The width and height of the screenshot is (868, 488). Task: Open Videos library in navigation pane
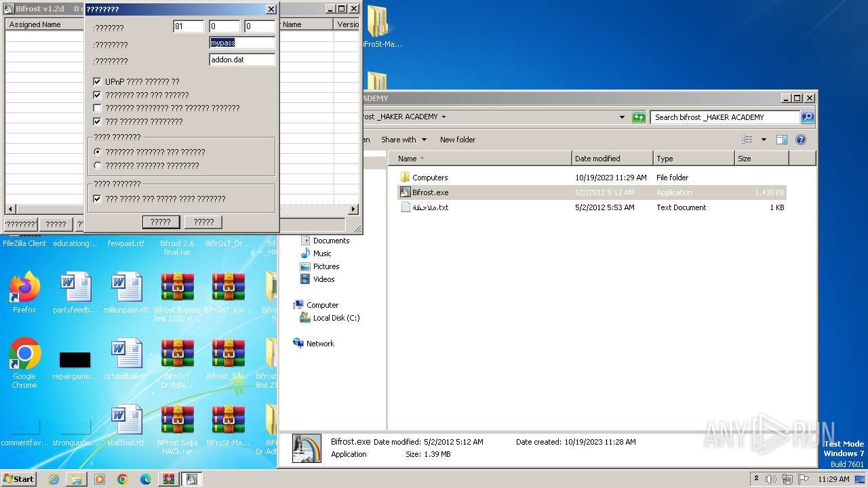[x=317, y=279]
